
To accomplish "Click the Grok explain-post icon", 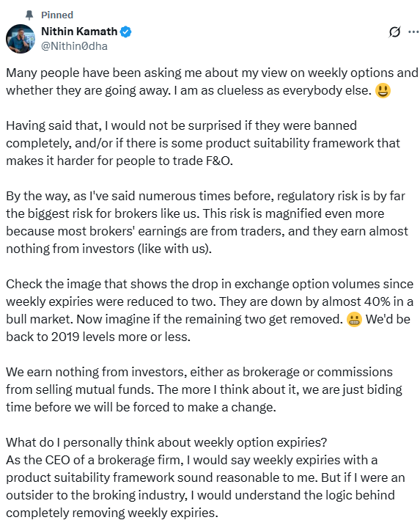I will tap(394, 32).
